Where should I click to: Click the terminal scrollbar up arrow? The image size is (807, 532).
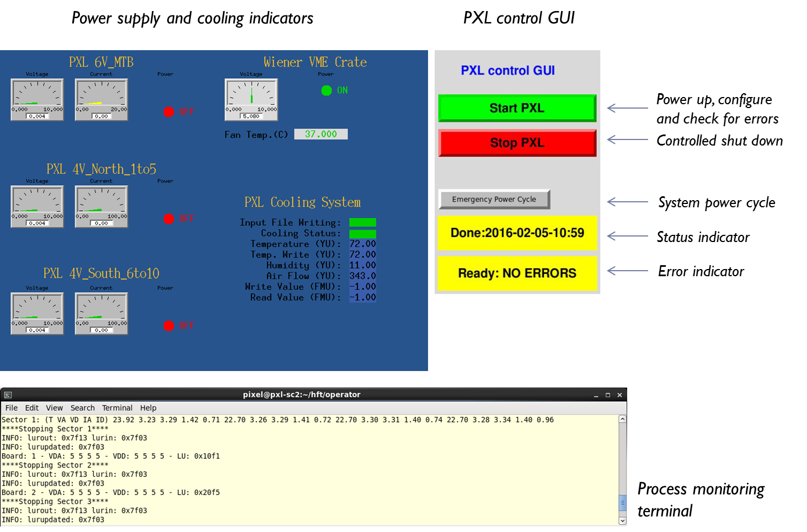pyautogui.click(x=623, y=419)
